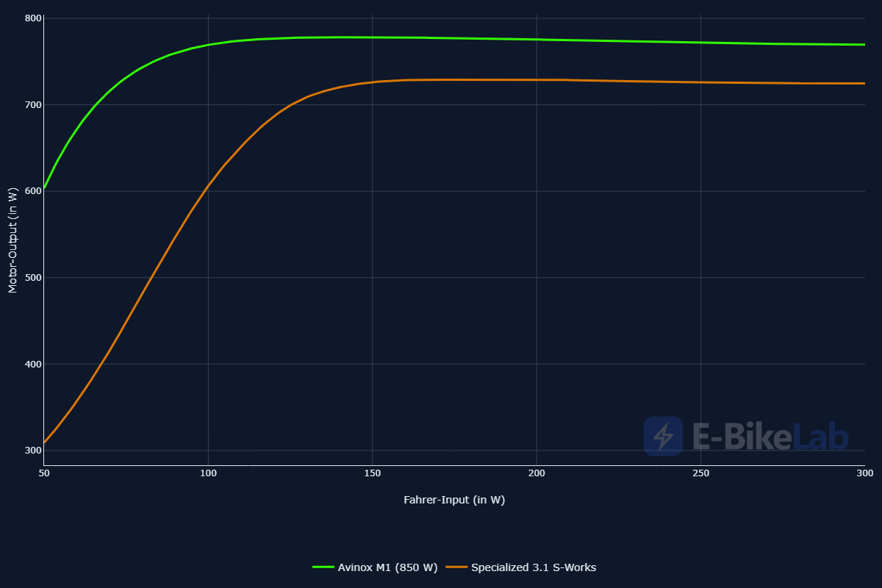
Task: Click the E-BikeLab lightning bolt logo icon
Action: (x=663, y=436)
